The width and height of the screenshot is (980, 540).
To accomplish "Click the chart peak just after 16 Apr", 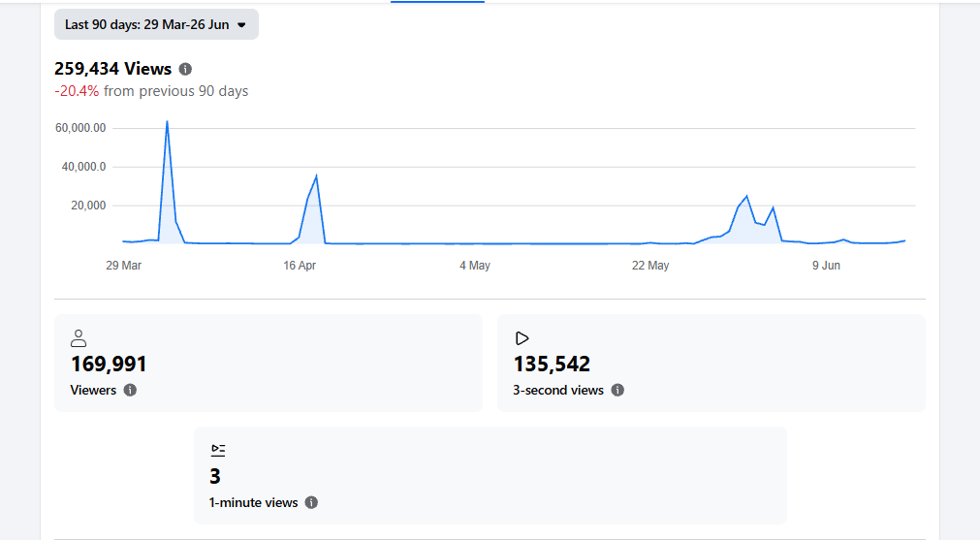I will [x=316, y=176].
